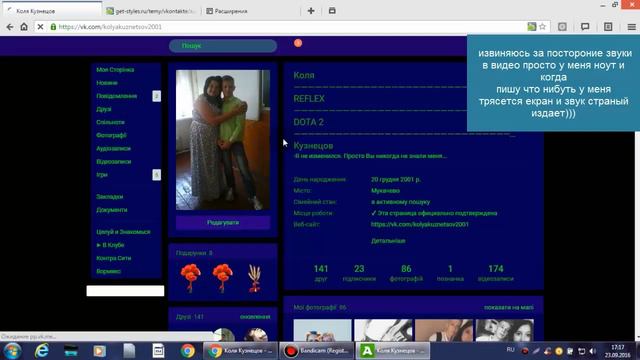Open Друзі in left menu

(104, 109)
